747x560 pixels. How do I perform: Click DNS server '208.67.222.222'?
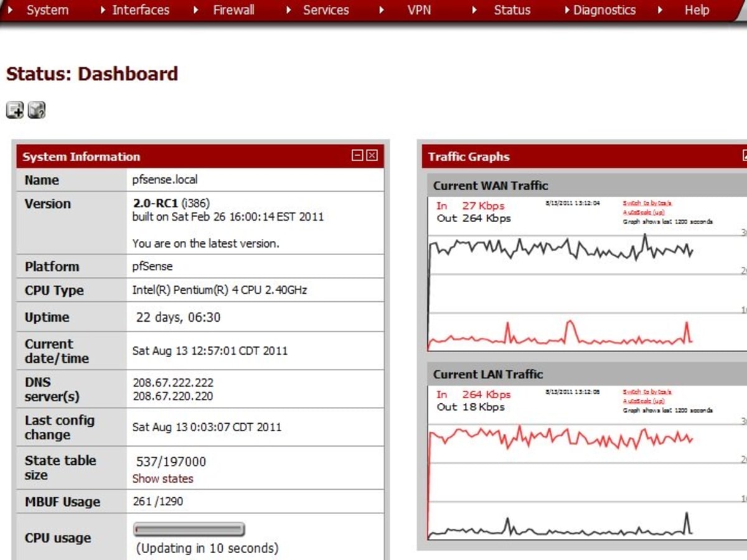pos(173,382)
